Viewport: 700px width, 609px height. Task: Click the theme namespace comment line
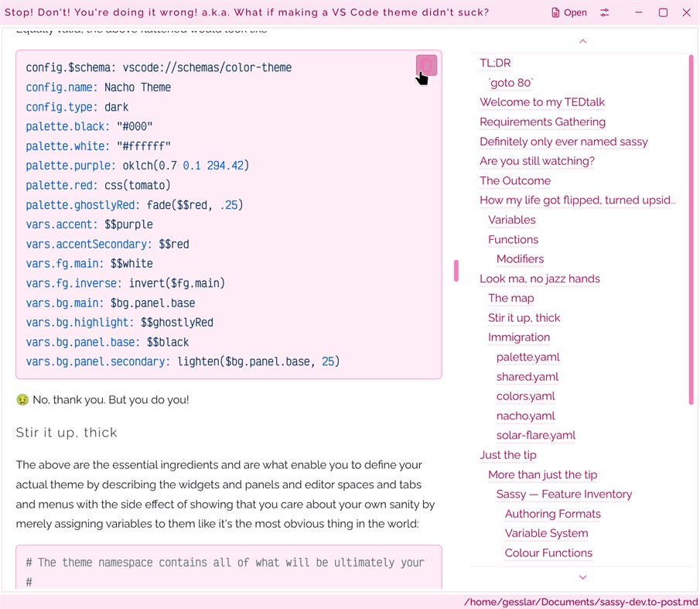click(225, 562)
